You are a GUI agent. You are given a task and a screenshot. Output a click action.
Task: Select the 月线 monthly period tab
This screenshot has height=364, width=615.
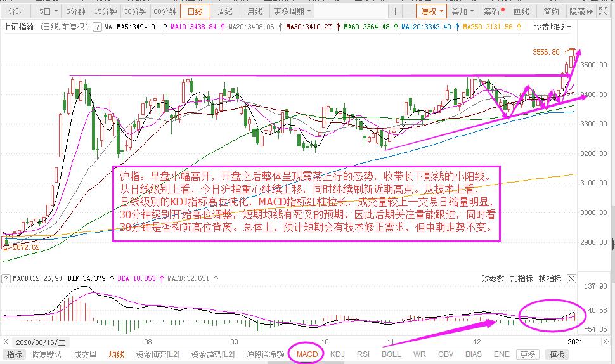[254, 11]
